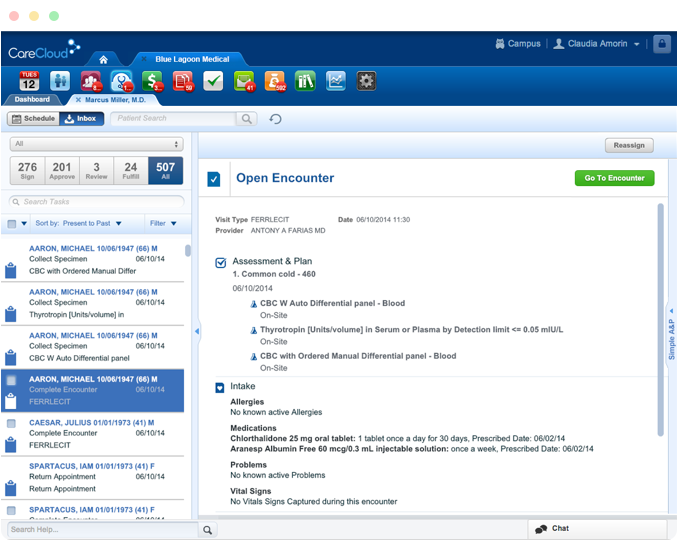Select the 3 Review tab

coord(96,171)
